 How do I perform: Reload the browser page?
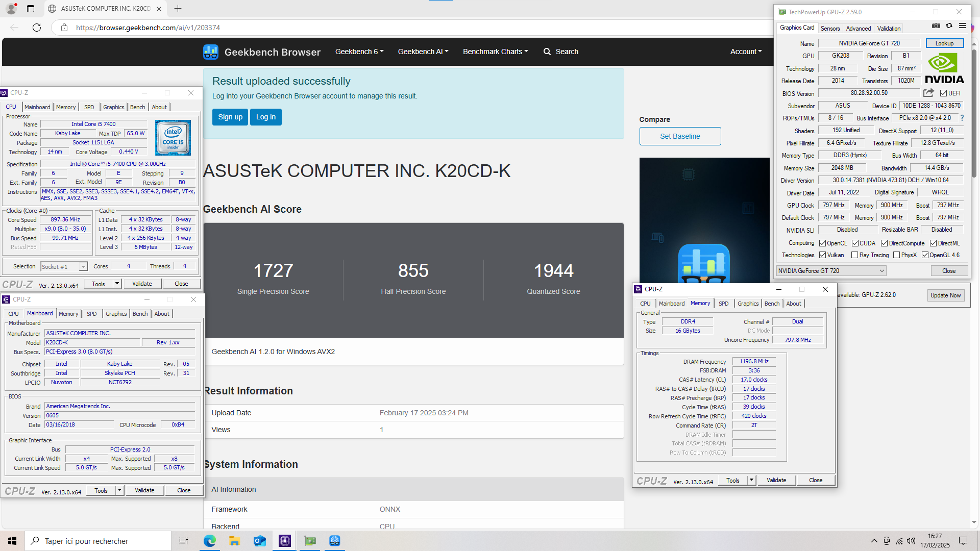(37, 28)
